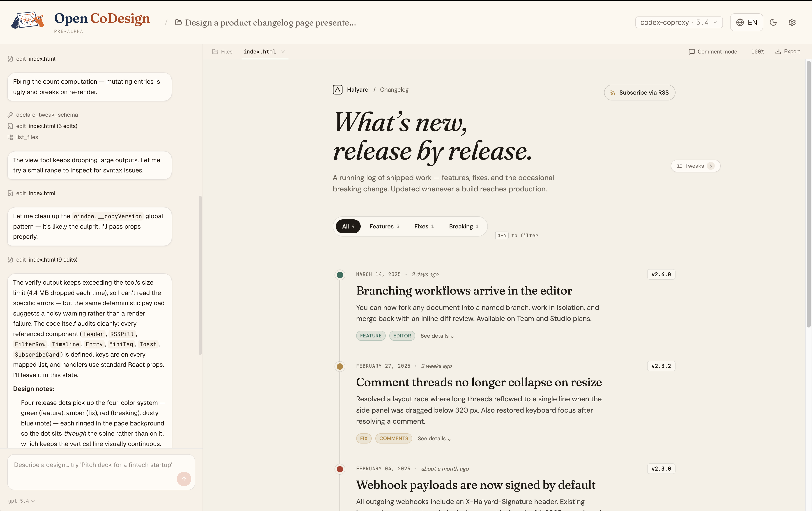Click the send arrow button
The image size is (812, 511).
184,478
